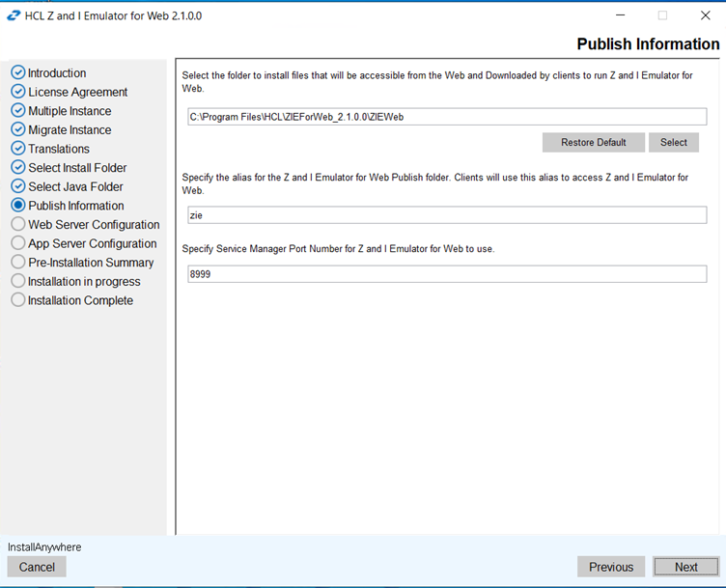
Task: Focus the alias field containing zie
Action: pos(447,215)
